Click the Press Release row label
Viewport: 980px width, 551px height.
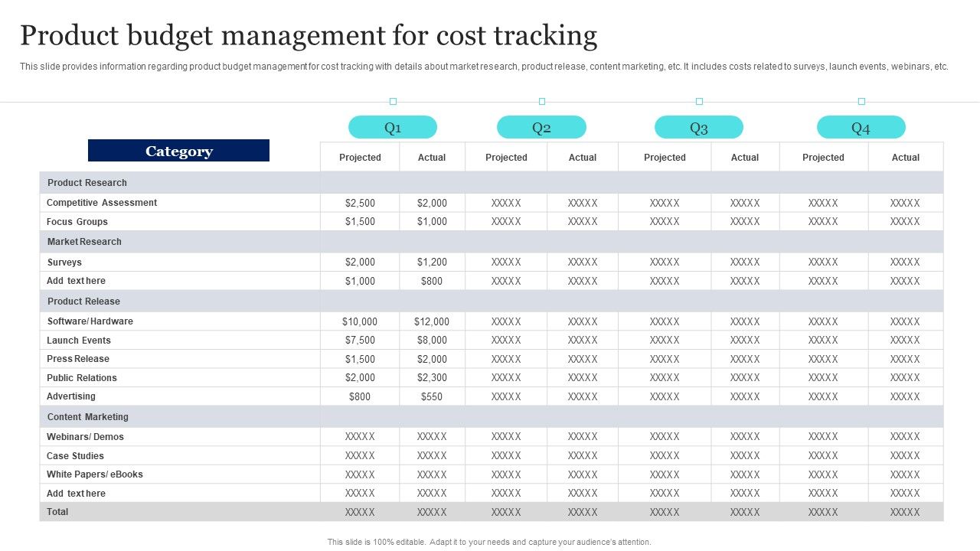click(x=78, y=359)
